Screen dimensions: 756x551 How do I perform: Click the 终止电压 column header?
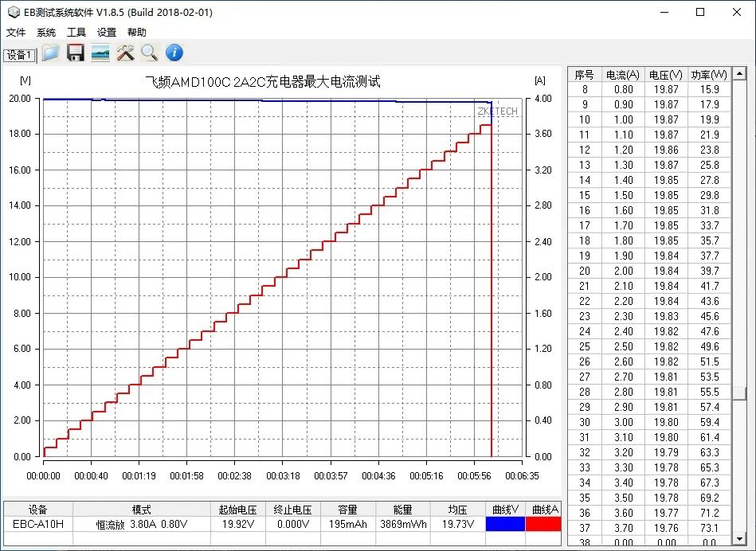pyautogui.click(x=293, y=510)
